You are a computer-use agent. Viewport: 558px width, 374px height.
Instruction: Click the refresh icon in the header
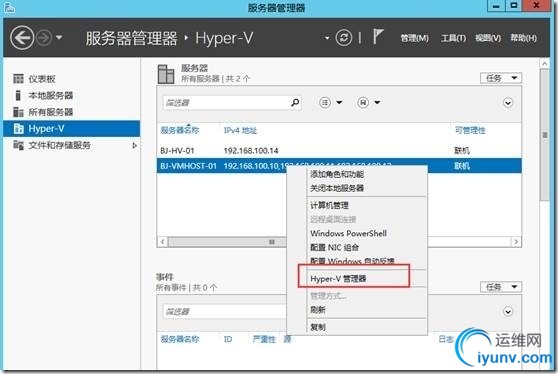(x=343, y=38)
